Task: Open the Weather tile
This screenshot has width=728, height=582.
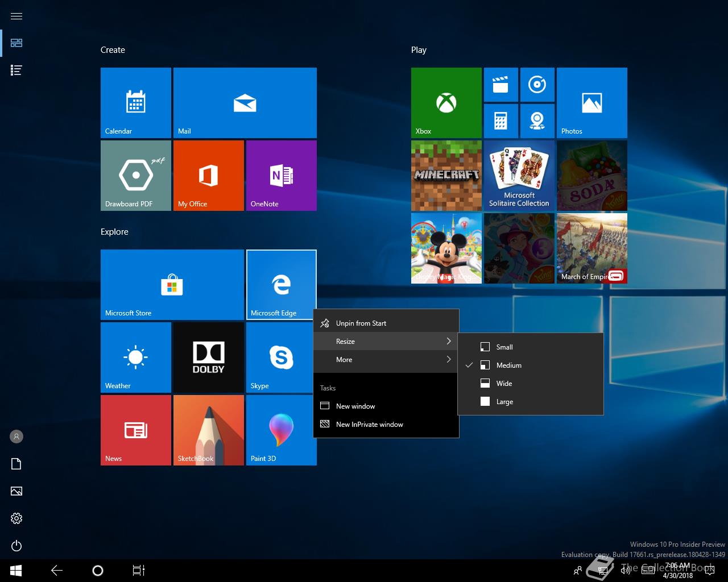Action: 136,357
